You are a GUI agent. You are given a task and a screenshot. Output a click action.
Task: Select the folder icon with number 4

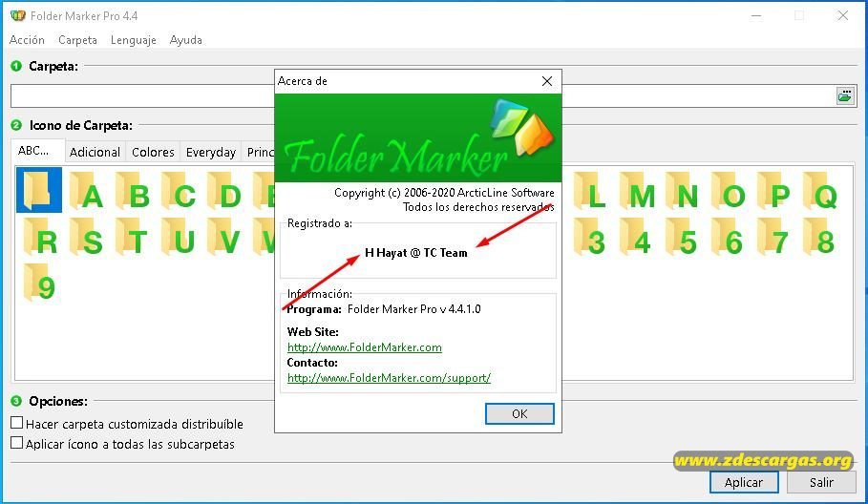(x=636, y=237)
